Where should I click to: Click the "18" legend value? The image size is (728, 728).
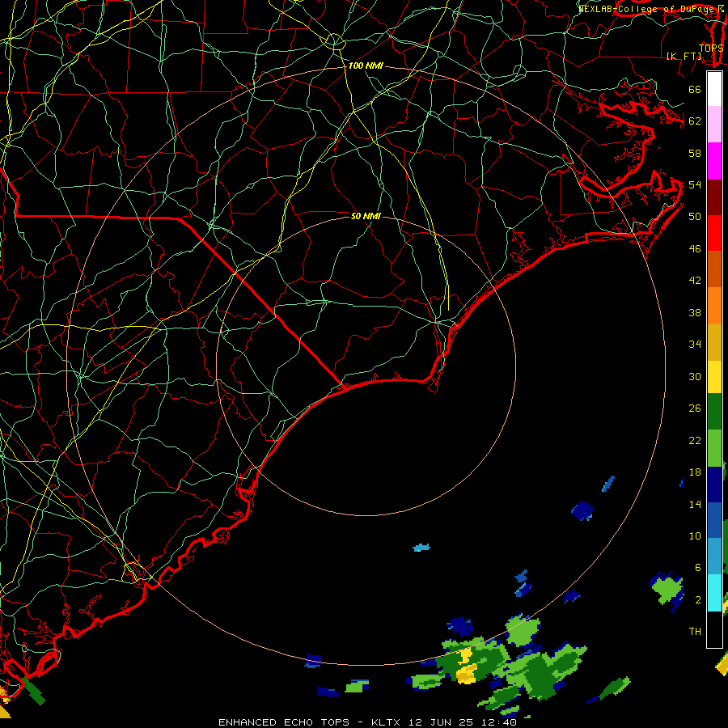(x=695, y=472)
